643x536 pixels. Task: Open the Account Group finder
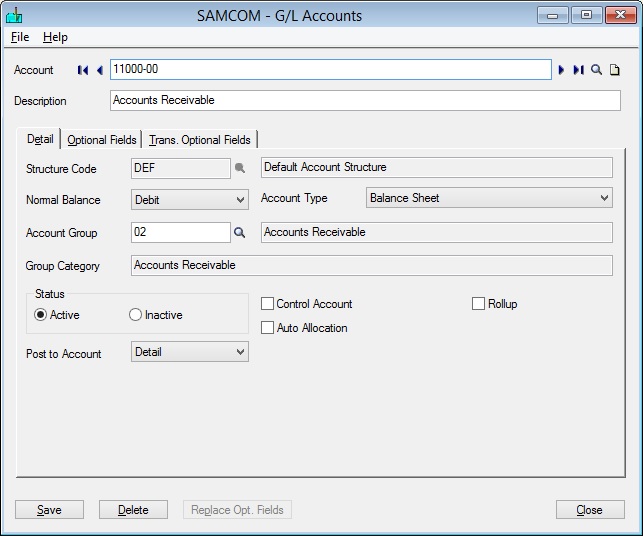point(240,233)
